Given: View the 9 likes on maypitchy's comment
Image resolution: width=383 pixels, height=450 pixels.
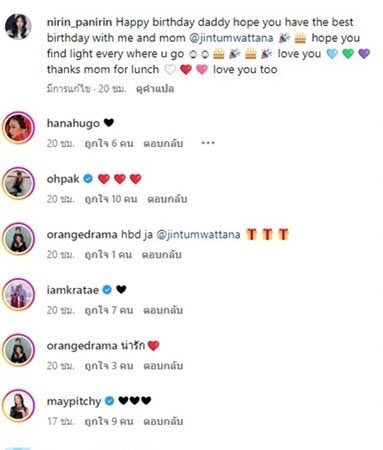Looking at the screenshot, I should pos(109,421).
